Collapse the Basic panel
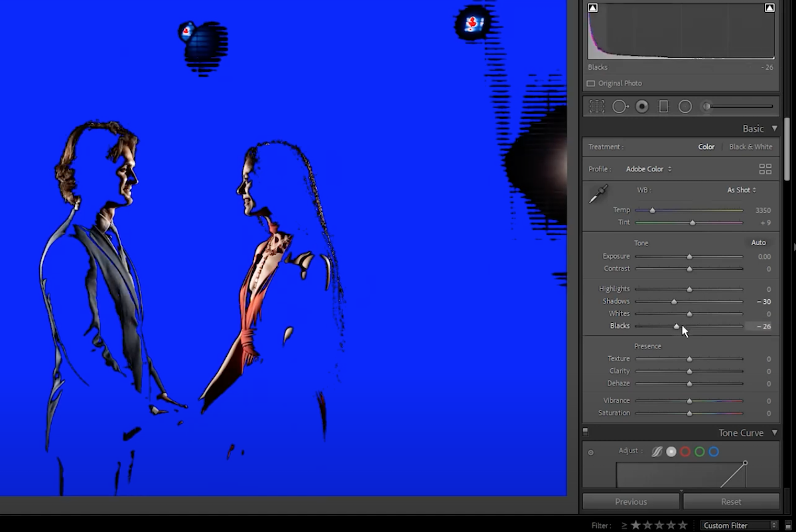The width and height of the screenshot is (796, 532). tap(776, 128)
